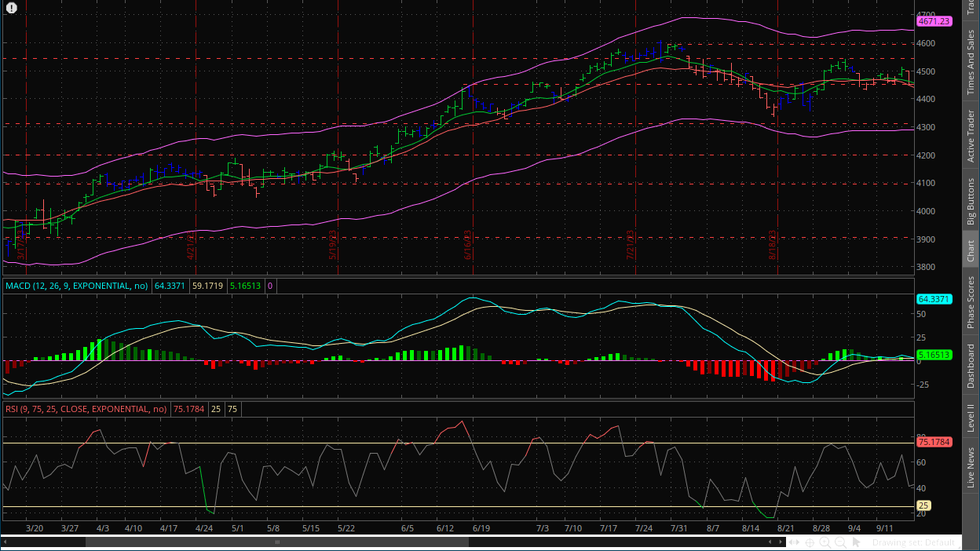Click the RSI header value 75 box

(x=232, y=409)
